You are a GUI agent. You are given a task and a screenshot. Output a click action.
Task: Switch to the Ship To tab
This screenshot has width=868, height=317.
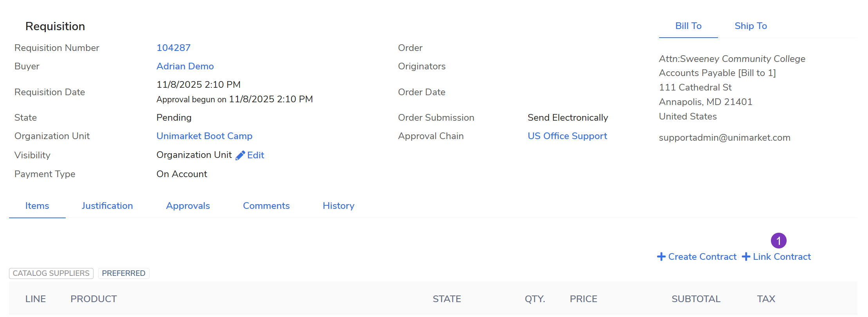[x=751, y=26]
